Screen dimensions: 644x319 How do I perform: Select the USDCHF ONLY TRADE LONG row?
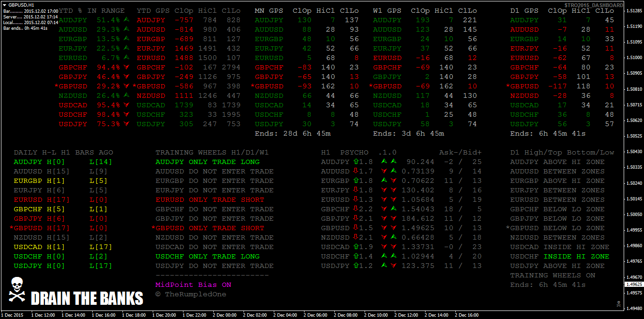point(208,256)
